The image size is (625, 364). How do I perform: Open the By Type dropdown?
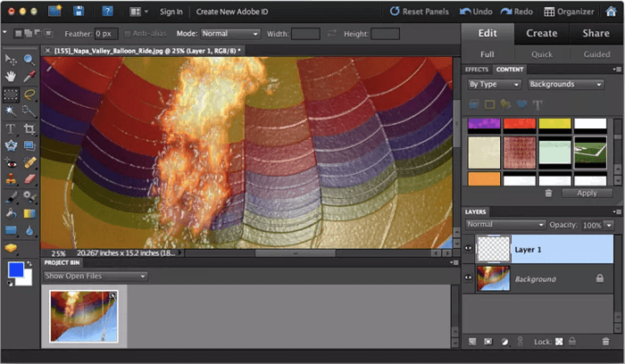click(x=495, y=85)
